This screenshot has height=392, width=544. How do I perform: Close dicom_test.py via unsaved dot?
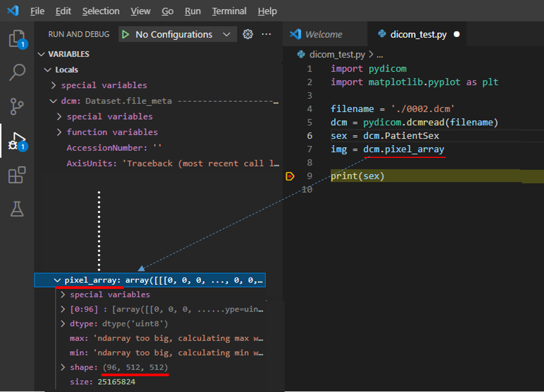[457, 34]
